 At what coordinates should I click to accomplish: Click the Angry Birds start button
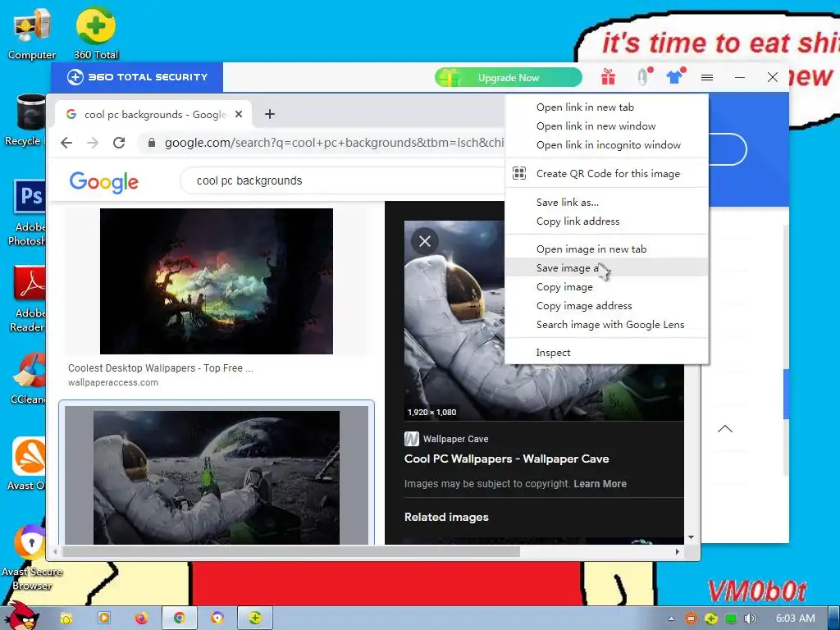21,616
